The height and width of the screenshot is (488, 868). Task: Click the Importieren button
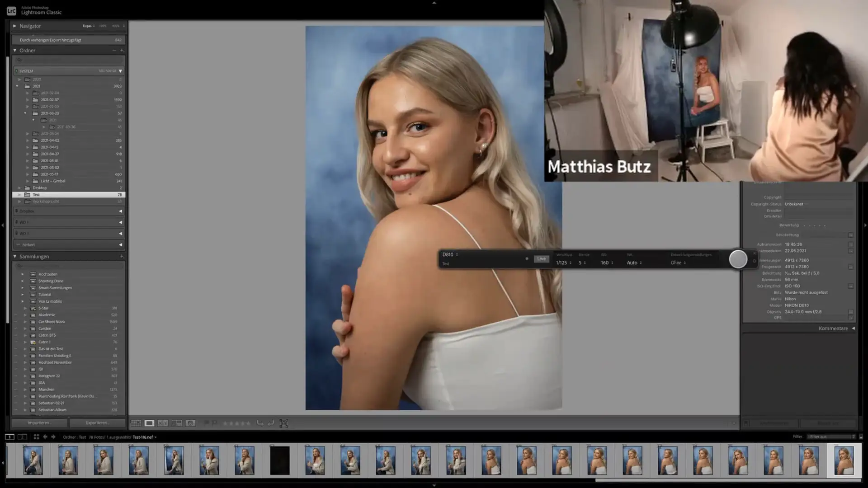tap(39, 423)
